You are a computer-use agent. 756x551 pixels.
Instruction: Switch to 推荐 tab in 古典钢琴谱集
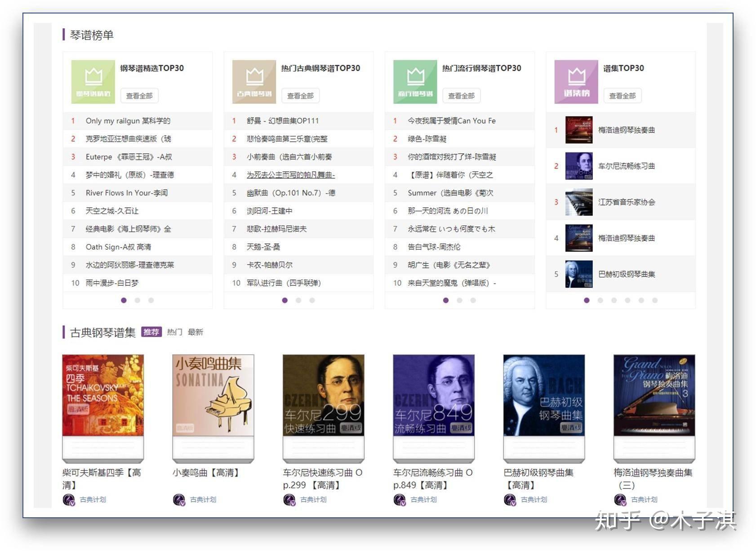[x=151, y=332]
